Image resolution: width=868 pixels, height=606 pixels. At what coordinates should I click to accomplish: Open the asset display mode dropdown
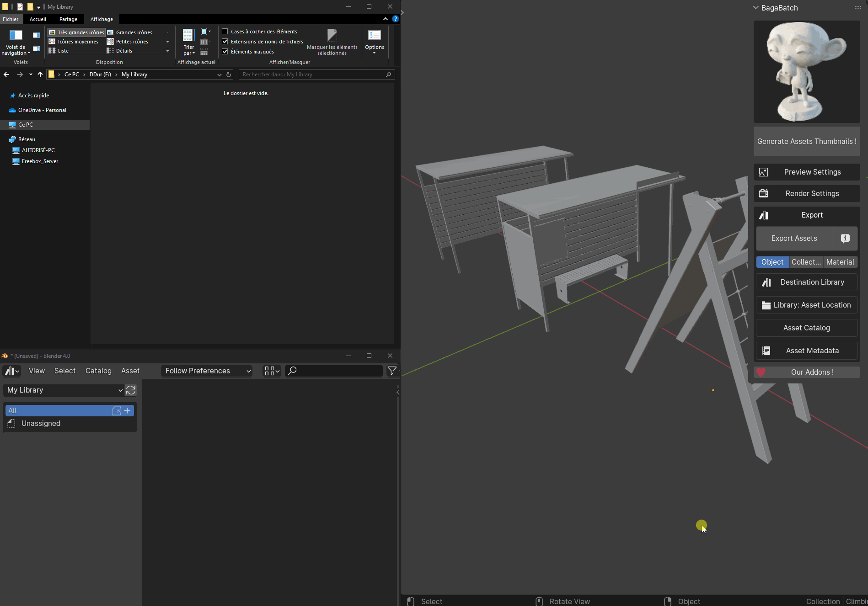(272, 371)
